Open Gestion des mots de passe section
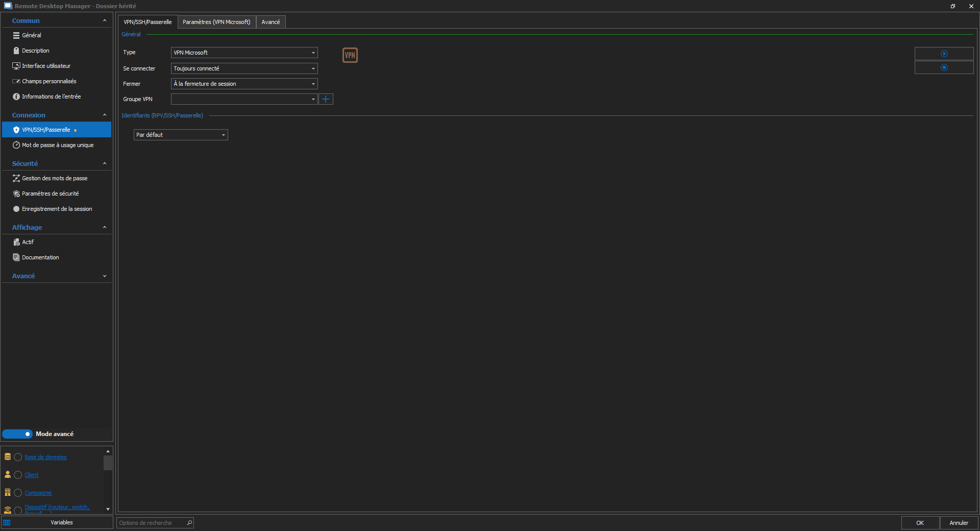 pyautogui.click(x=55, y=178)
